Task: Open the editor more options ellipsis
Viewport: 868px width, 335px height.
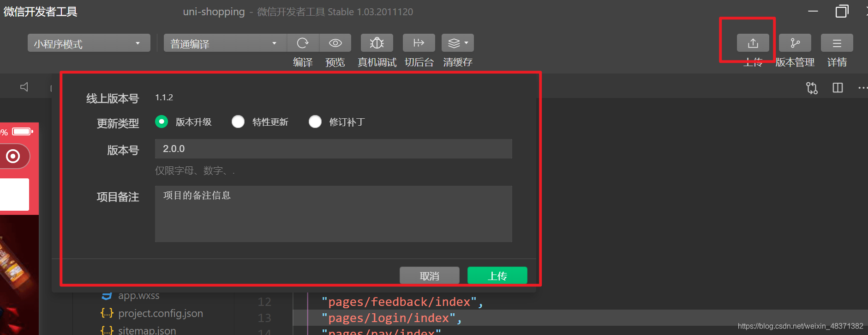Action: [862, 88]
